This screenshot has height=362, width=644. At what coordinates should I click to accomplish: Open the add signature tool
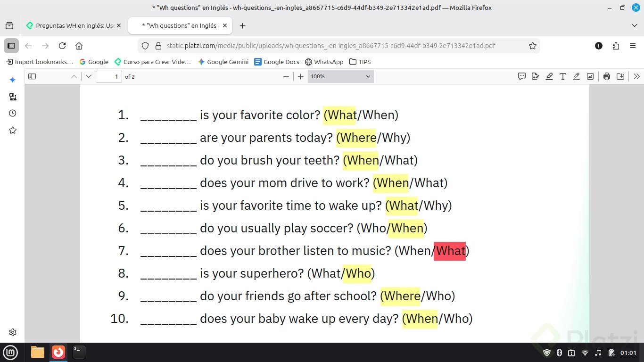pos(536,76)
